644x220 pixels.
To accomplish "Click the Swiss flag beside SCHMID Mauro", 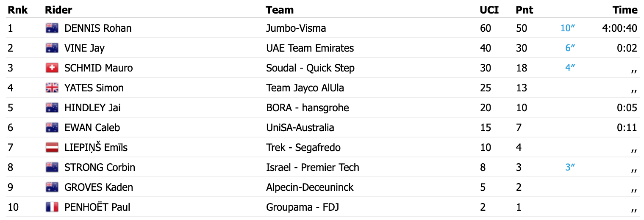I will (52, 68).
